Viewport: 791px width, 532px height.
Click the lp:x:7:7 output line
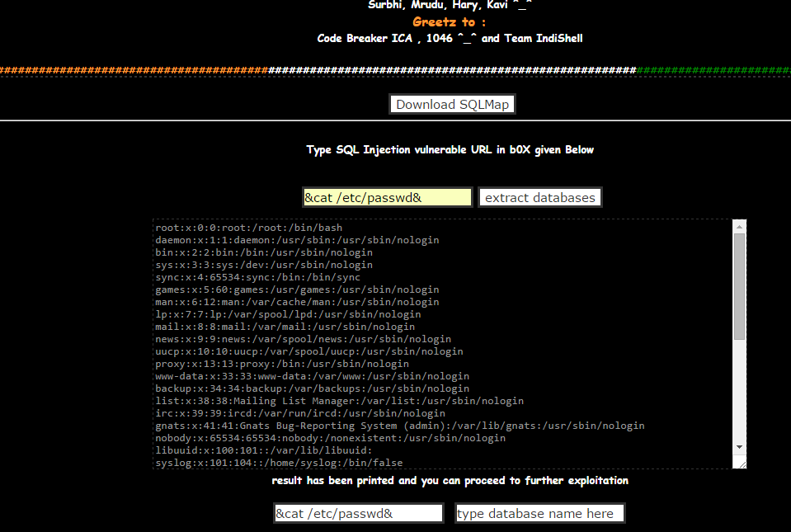pyautogui.click(x=288, y=314)
